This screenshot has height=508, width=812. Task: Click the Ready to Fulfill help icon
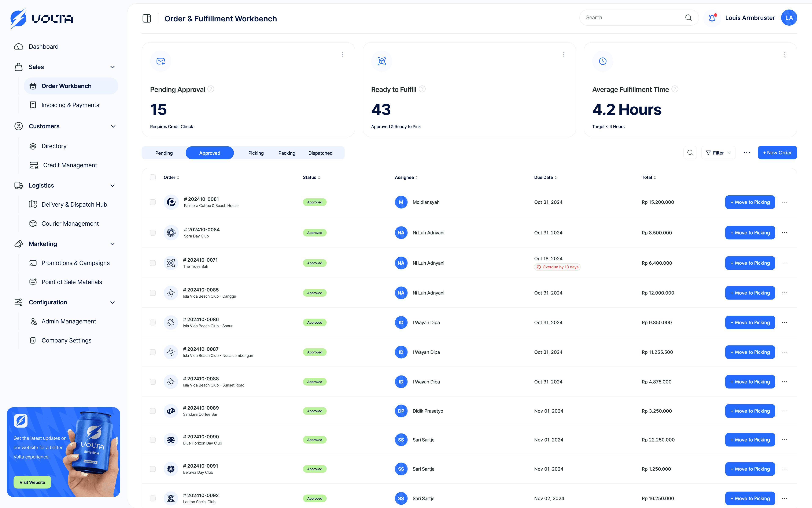point(422,89)
